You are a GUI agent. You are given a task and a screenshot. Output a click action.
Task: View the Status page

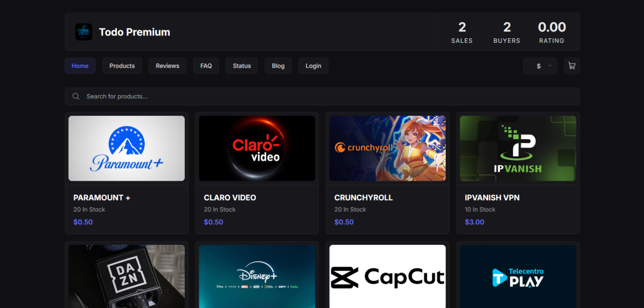242,66
